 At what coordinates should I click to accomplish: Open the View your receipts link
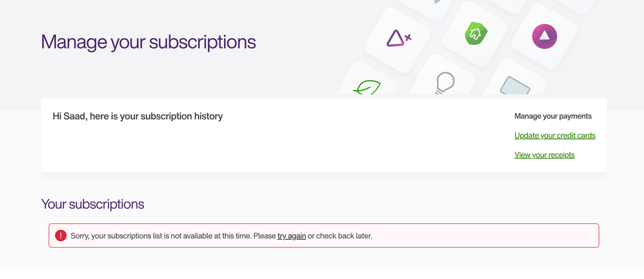pos(544,155)
